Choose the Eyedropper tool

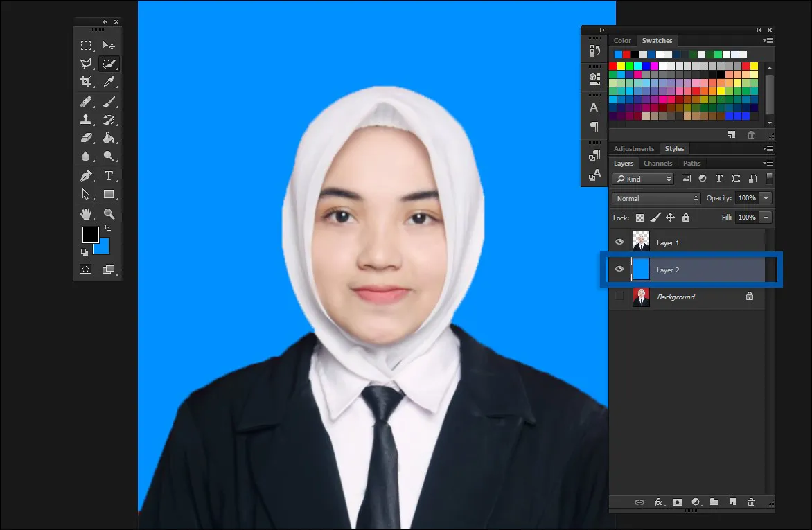pos(109,81)
